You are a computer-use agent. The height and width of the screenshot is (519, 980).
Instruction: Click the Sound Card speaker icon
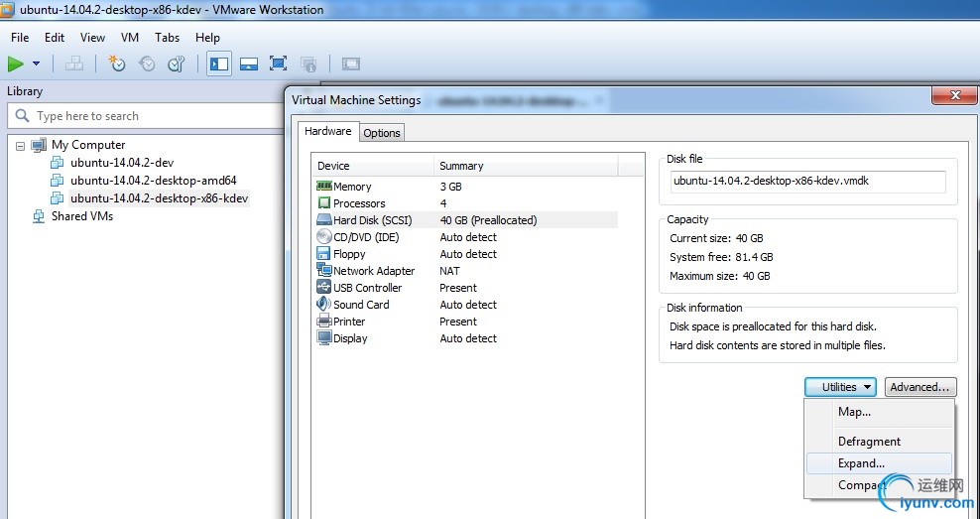tap(323, 304)
